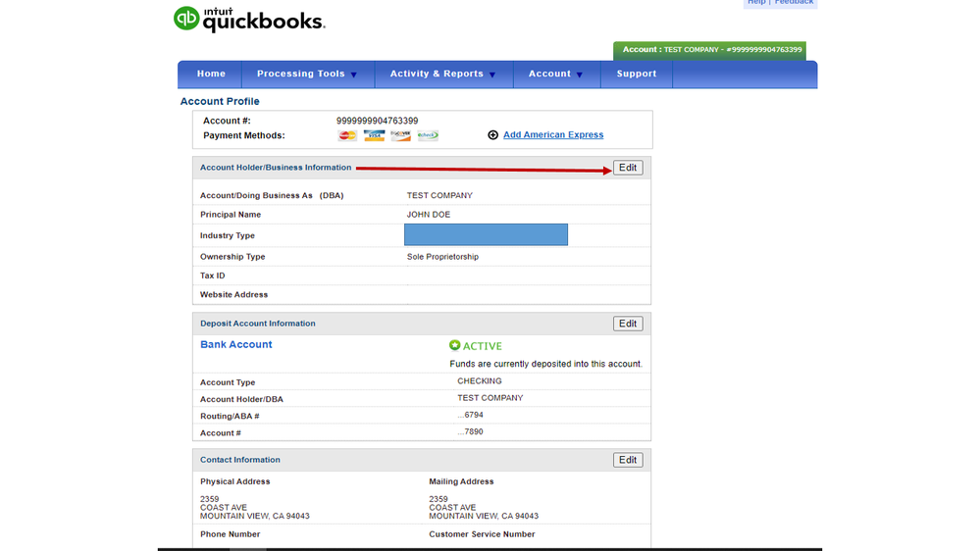Image resolution: width=980 pixels, height=551 pixels.
Task: Select the Sole Proprietorship value
Action: [442, 257]
